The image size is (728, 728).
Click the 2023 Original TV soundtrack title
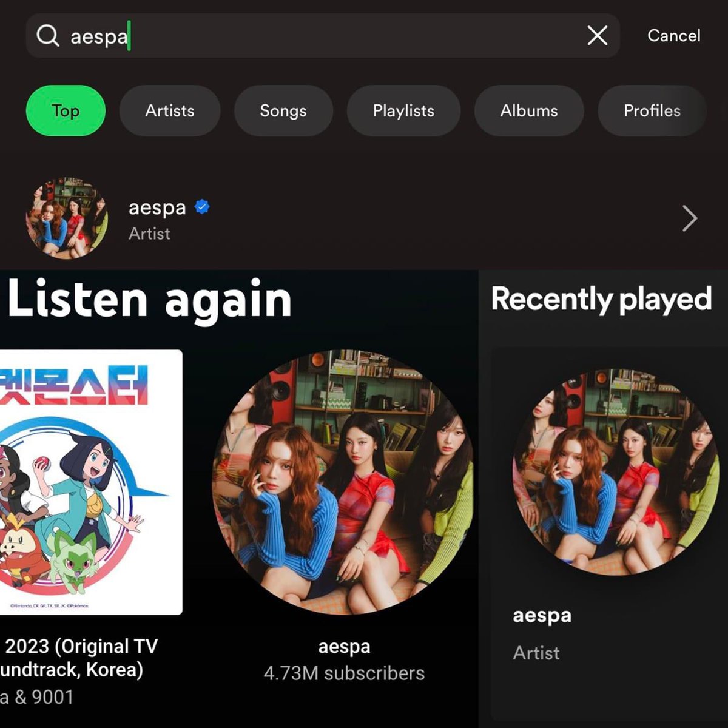(79, 658)
